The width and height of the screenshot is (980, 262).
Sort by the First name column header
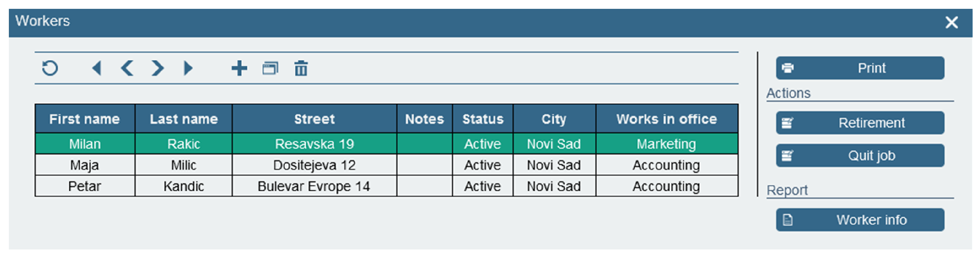tap(84, 119)
